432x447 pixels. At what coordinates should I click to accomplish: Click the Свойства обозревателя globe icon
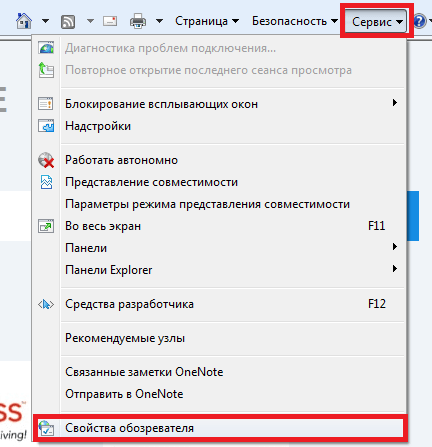(46, 428)
